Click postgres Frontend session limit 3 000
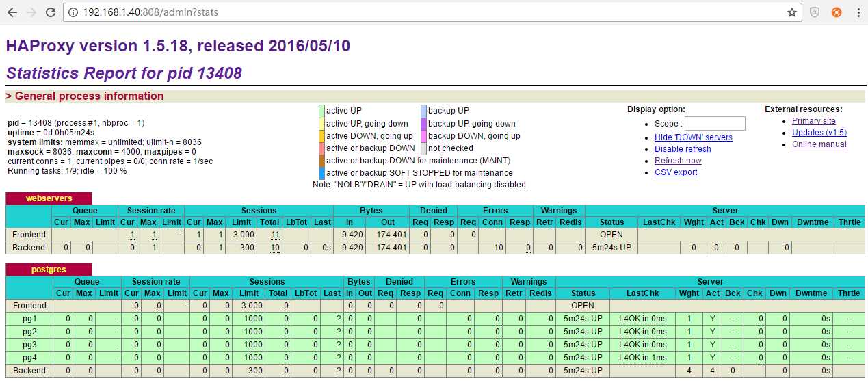This screenshot has width=868, height=381. click(252, 306)
